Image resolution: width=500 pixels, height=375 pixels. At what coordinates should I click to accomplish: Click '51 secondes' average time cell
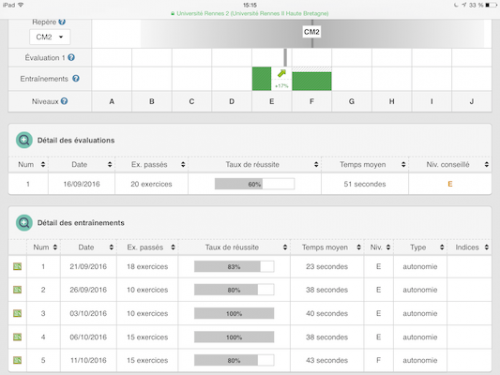pyautogui.click(x=365, y=184)
